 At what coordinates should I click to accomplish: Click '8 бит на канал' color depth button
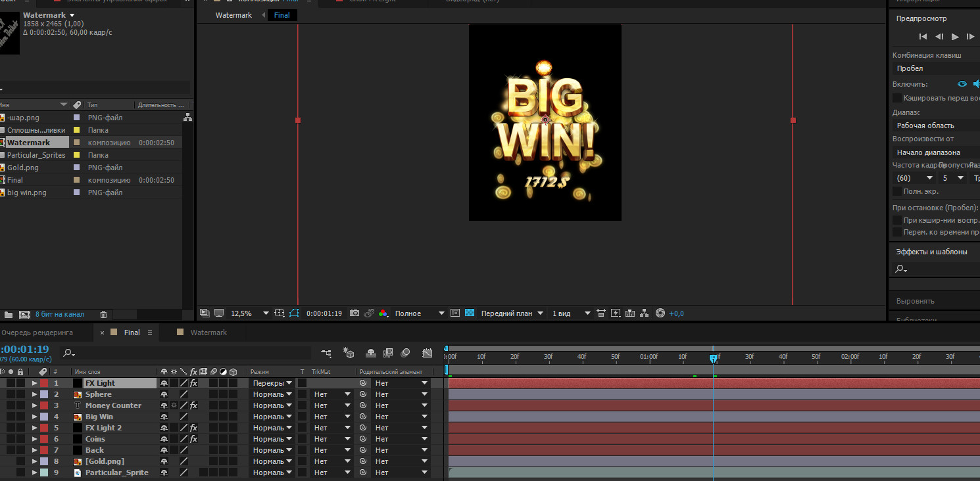[60, 314]
